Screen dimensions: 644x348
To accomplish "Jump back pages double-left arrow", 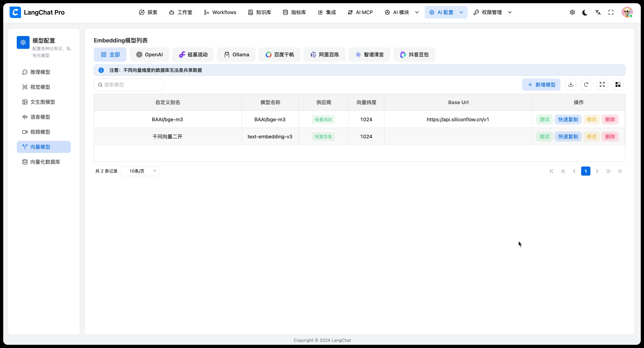I will pos(563,171).
